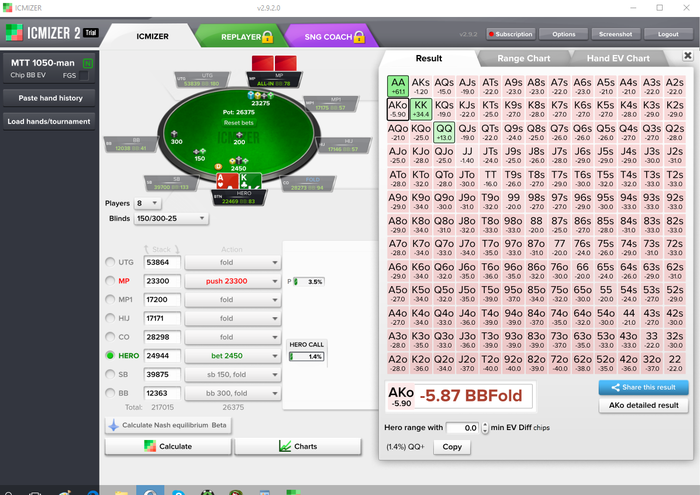
Task: Enable the FGS checkbox
Action: point(83,75)
